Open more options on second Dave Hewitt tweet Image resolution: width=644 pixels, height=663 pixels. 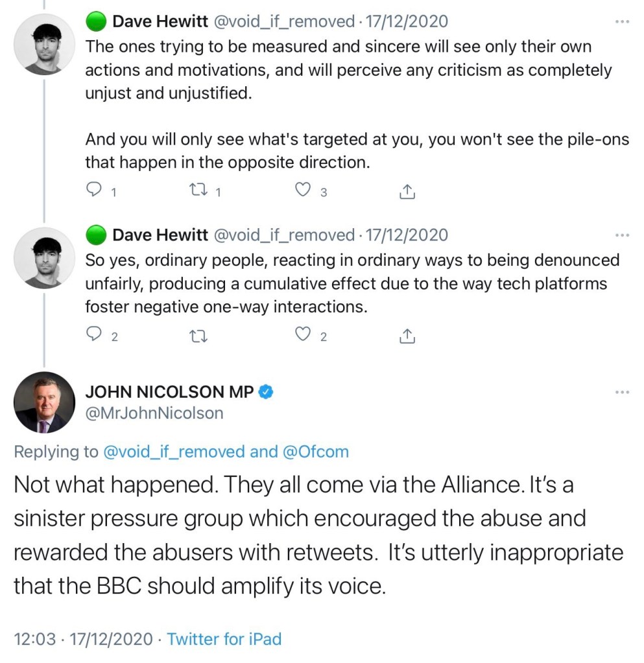pyautogui.click(x=622, y=235)
